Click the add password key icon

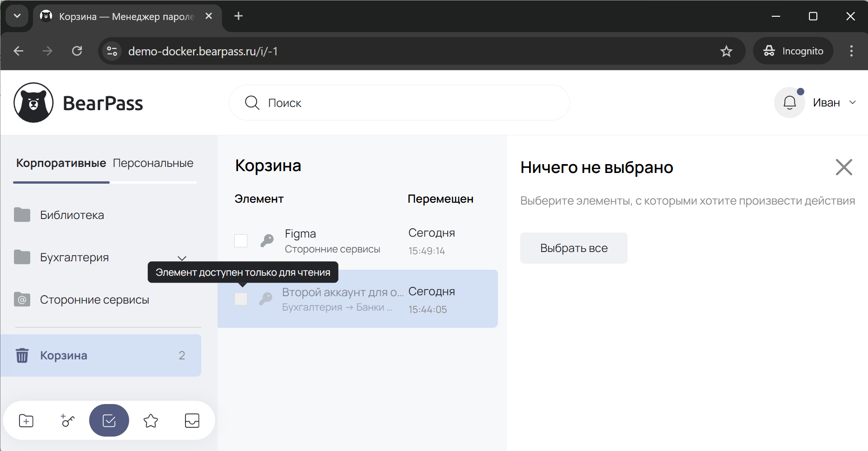tap(68, 421)
